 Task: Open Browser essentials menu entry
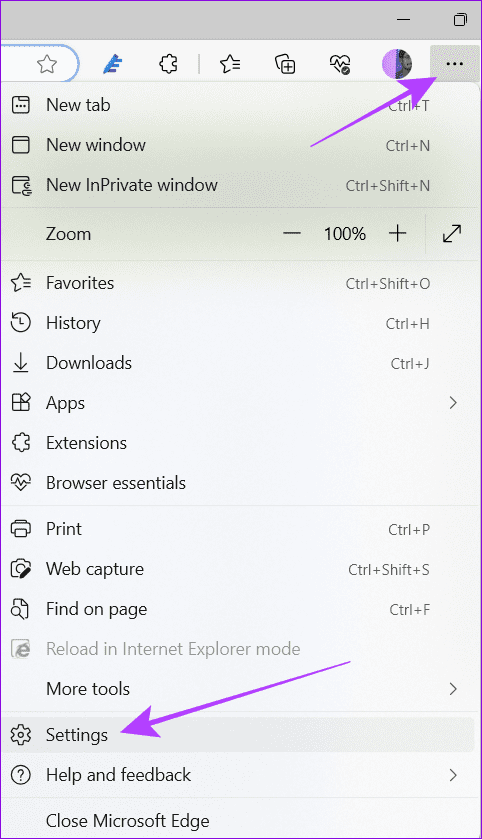coord(239,483)
